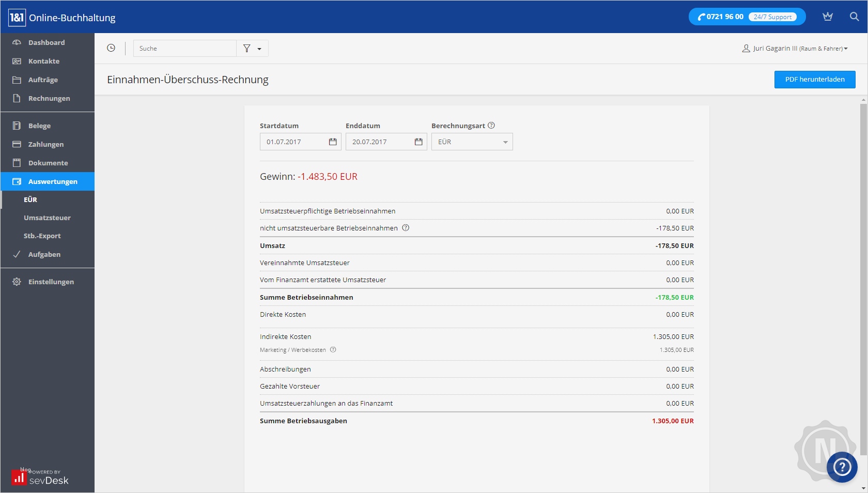Click the clock history icon
This screenshot has width=868, height=493.
pyautogui.click(x=111, y=48)
